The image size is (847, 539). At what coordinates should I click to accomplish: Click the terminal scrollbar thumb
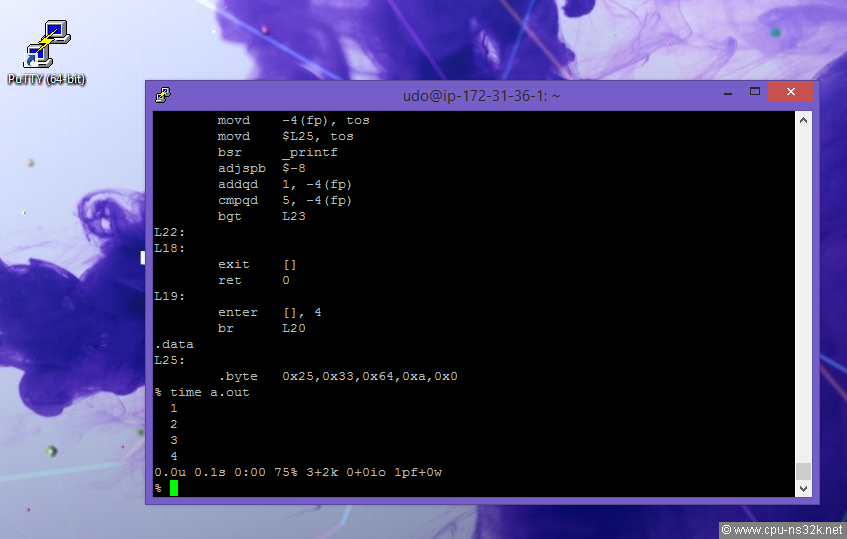click(x=803, y=471)
